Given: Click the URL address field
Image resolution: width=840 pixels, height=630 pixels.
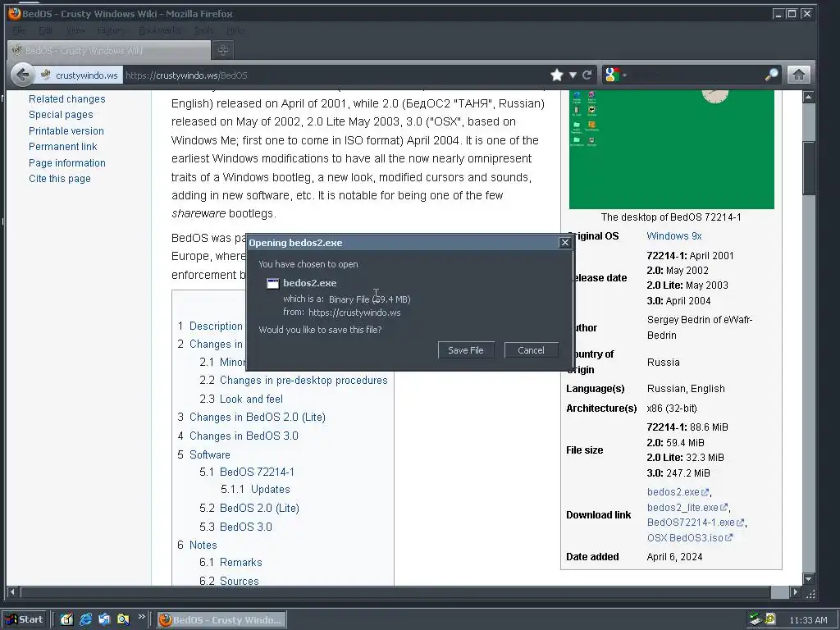Looking at the screenshot, I should click(x=335, y=75).
